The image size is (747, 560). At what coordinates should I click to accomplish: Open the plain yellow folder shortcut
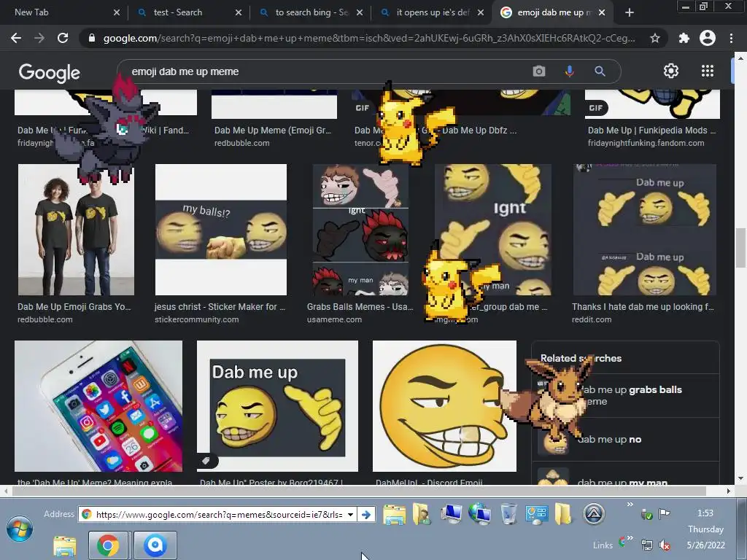[563, 514]
